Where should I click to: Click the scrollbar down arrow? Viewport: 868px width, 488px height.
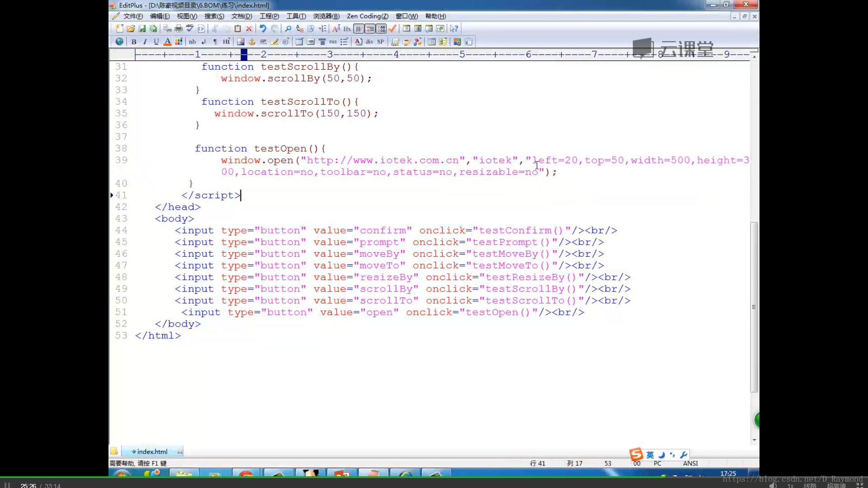click(754, 440)
